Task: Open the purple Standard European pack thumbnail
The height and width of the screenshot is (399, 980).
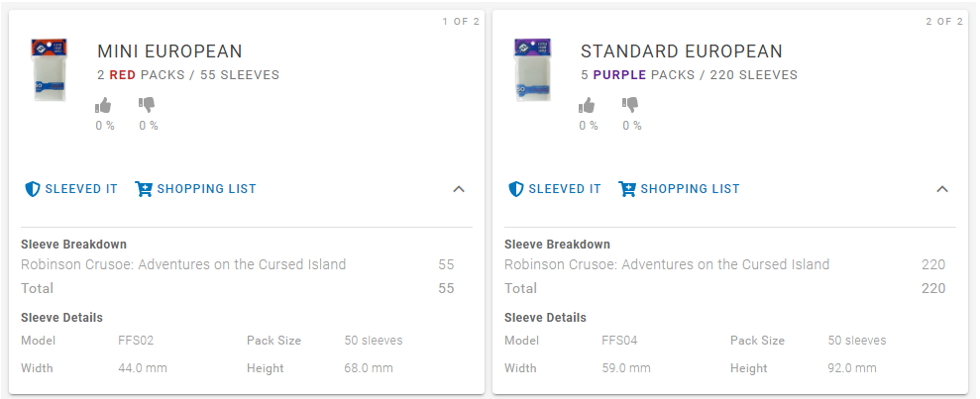Action: 533,70
